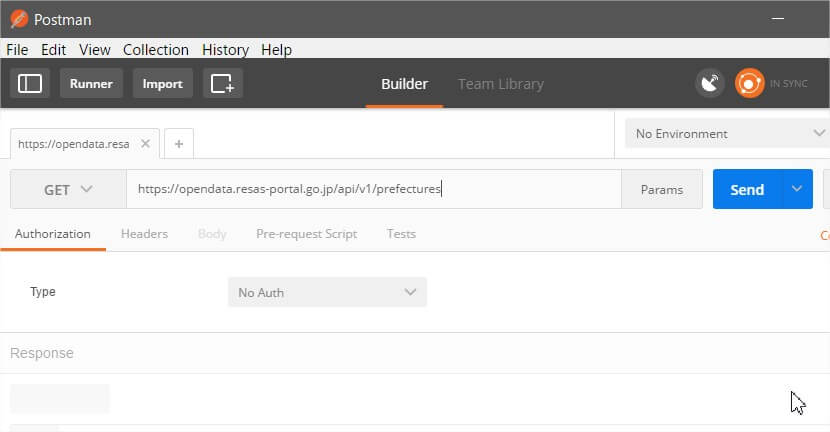Open the GET method dropdown
The image size is (830, 432).
click(68, 189)
